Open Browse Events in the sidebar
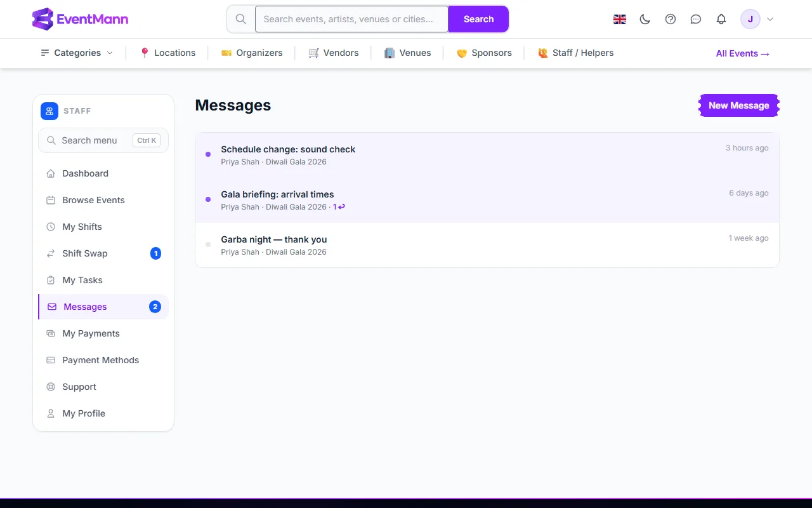 tap(103, 200)
